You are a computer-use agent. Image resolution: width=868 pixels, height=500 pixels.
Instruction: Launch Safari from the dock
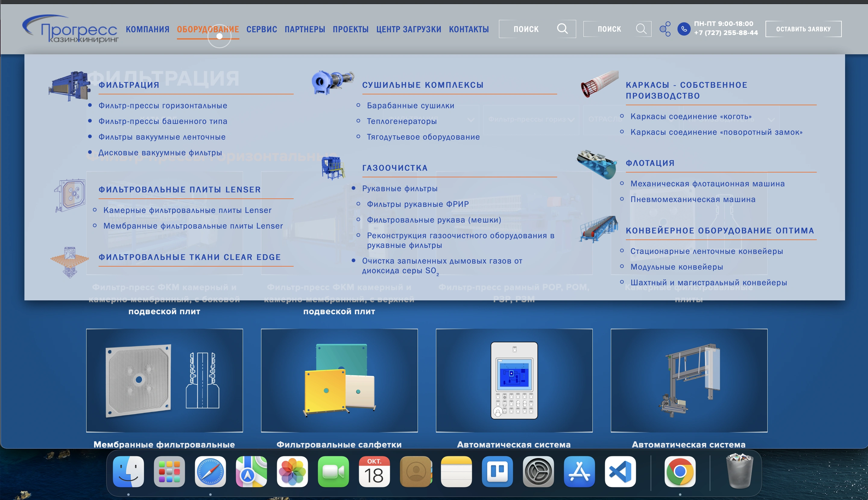coord(210,471)
